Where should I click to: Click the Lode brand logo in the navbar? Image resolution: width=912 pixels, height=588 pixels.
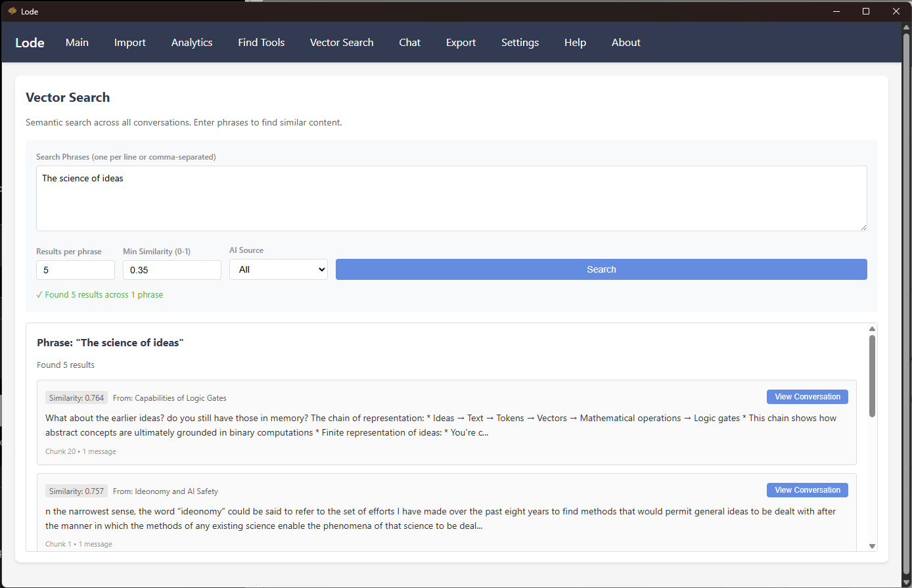coord(30,42)
